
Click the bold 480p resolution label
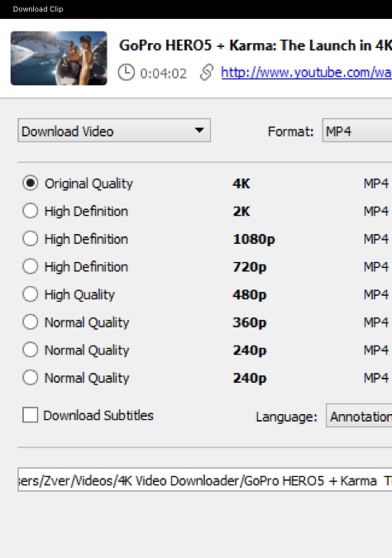(250, 295)
